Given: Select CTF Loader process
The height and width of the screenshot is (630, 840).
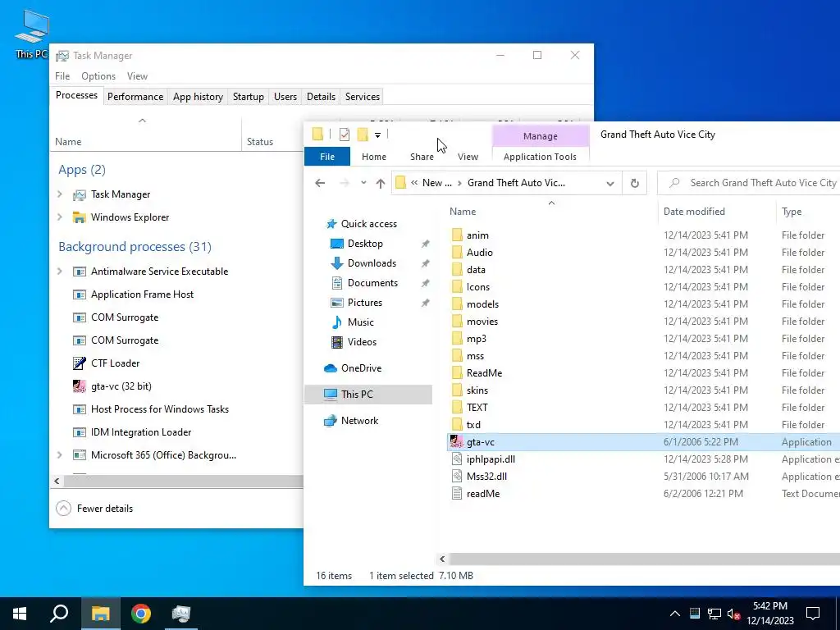Looking at the screenshot, I should [115, 363].
